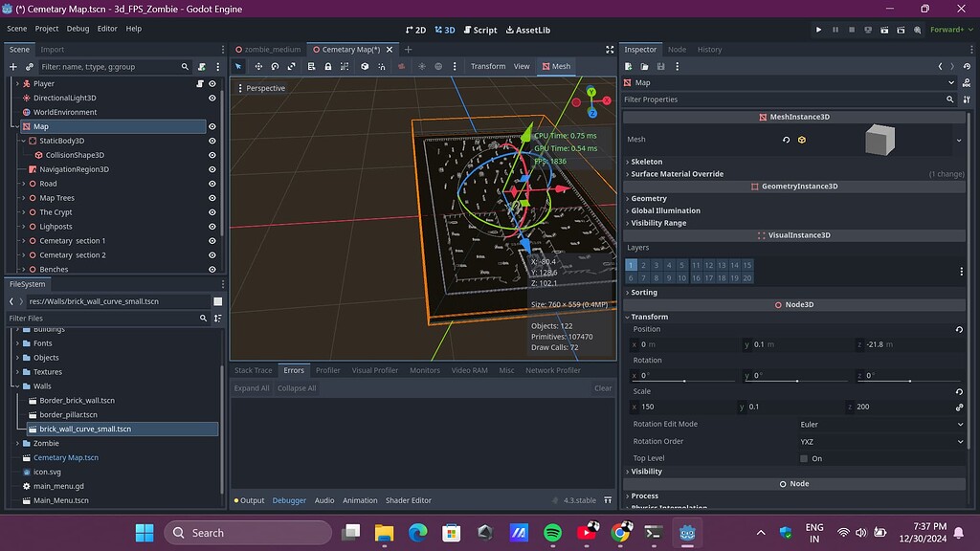The width and height of the screenshot is (980, 551).
Task: Expand the Skeleton section
Action: pyautogui.click(x=646, y=162)
